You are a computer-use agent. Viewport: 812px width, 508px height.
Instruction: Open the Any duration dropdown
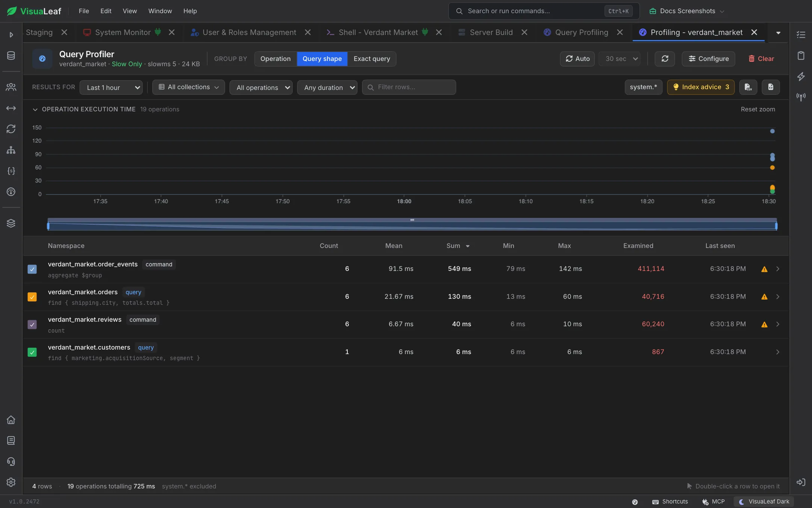coord(327,87)
